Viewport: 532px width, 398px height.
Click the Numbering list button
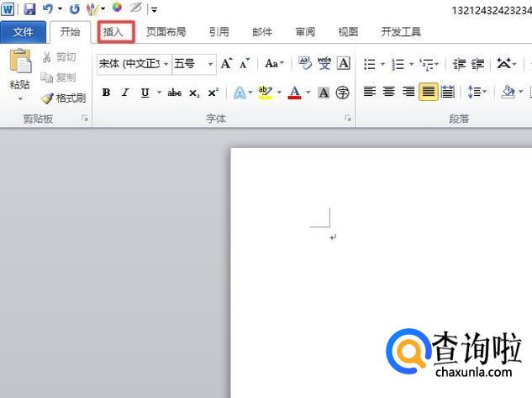(x=398, y=64)
